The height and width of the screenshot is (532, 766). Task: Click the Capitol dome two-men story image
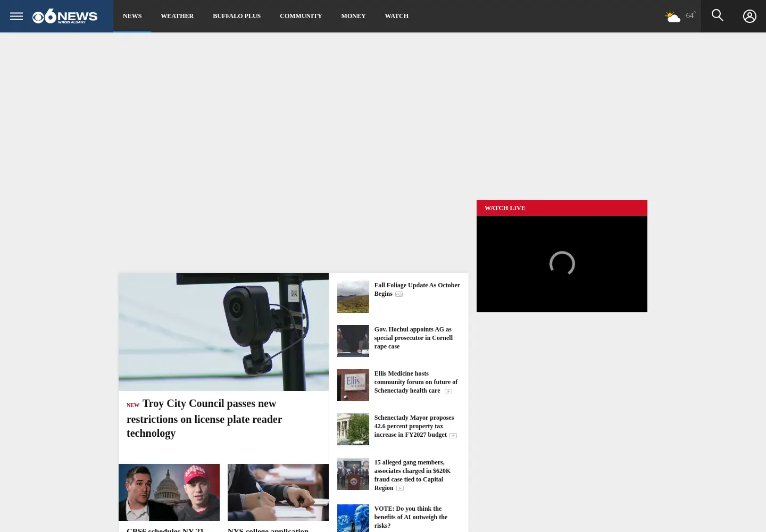tap(169, 492)
